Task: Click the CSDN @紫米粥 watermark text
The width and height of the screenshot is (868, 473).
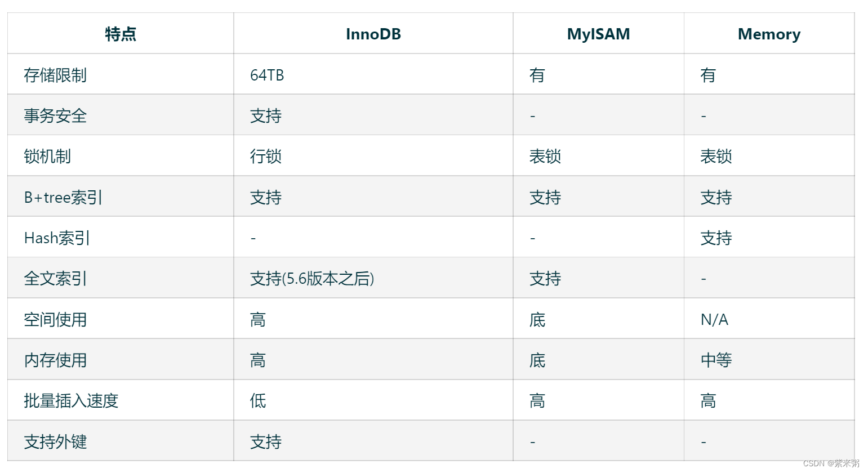Action: click(831, 463)
